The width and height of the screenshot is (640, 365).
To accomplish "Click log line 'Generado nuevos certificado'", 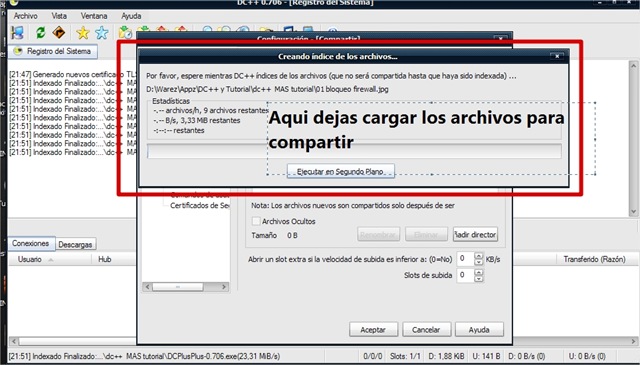I will (73, 74).
